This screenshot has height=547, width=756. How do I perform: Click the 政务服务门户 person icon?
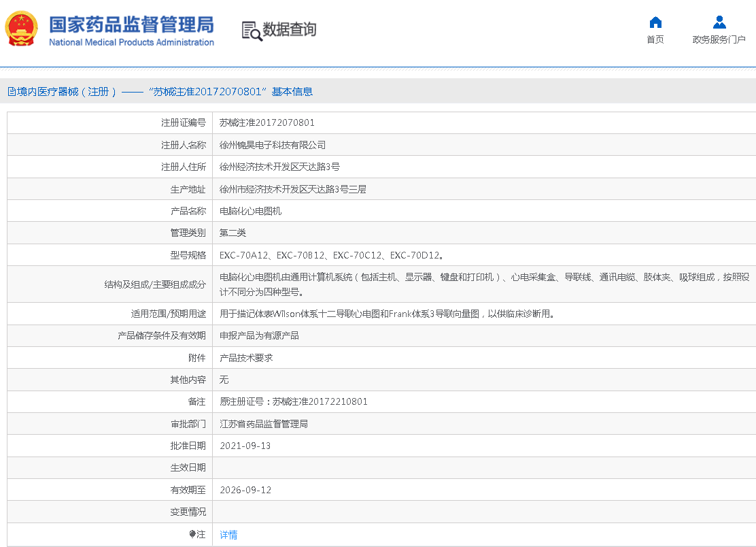(x=719, y=22)
